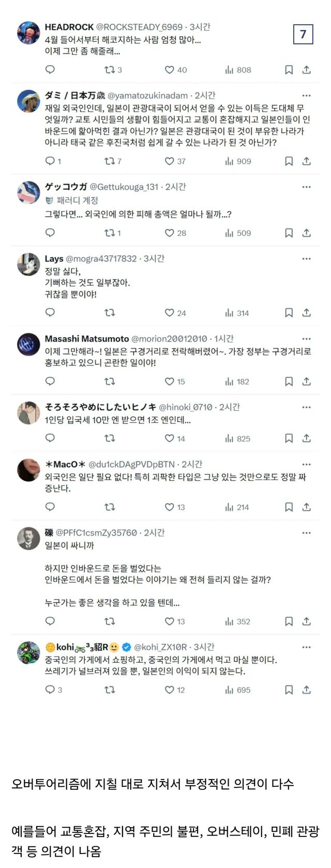Open the kohi profile avatar
Screen dimensions: 331x868
pyautogui.click(x=28, y=653)
